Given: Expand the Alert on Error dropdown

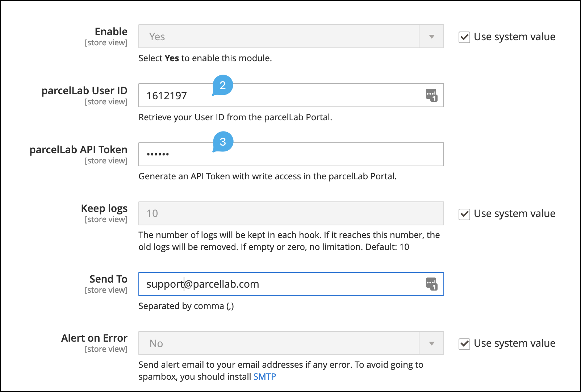Looking at the screenshot, I should 278,343.
